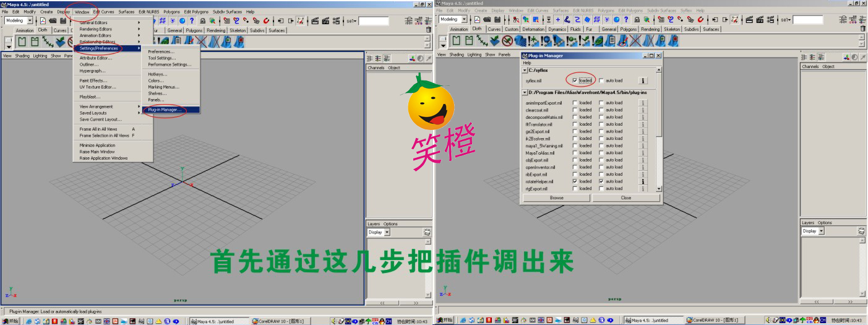Click the red-X cloth icon on right Cloth shelf

click(635, 41)
